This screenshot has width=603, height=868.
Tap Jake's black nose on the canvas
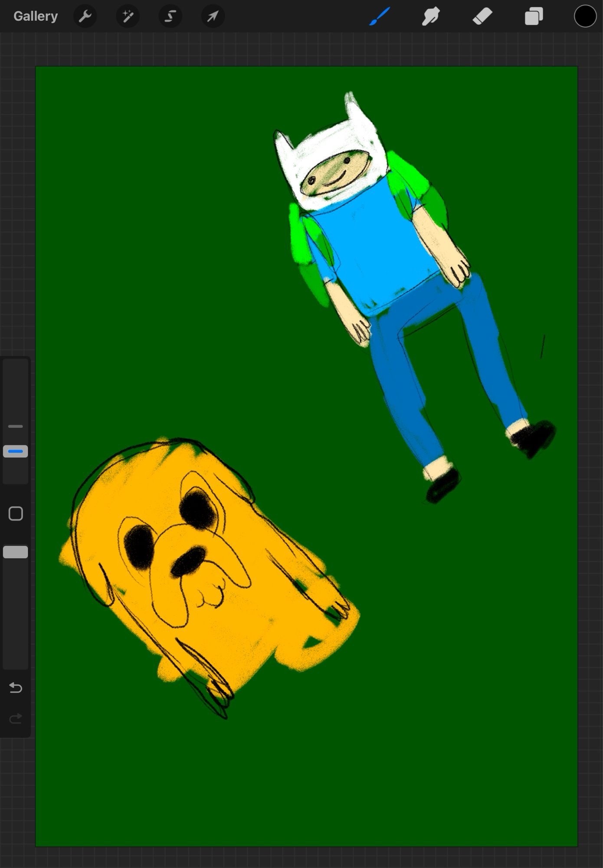coord(189,561)
